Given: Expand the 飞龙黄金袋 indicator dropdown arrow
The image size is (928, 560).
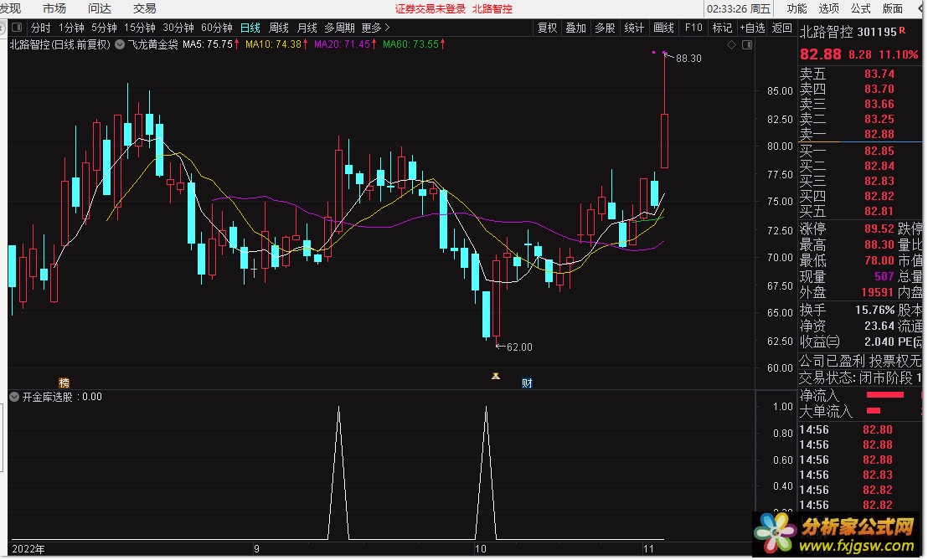Looking at the screenshot, I should coord(120,44).
